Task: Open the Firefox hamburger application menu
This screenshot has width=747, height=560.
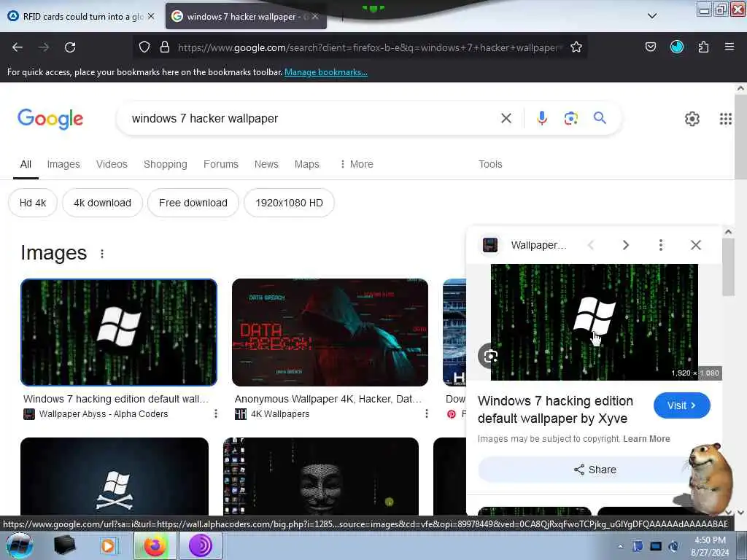Action: [729, 47]
